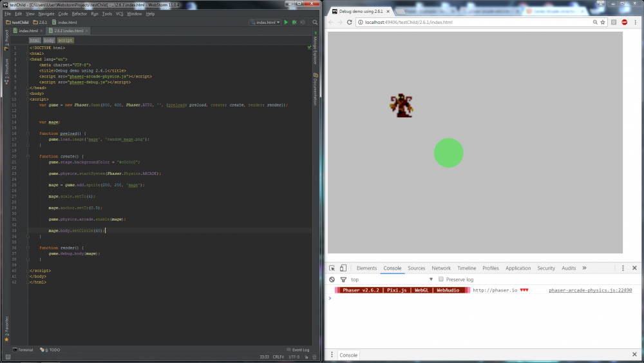The height and width of the screenshot is (363, 644).
Task: Open WebStorm search everywhere magnifier
Action: pyautogui.click(x=315, y=22)
